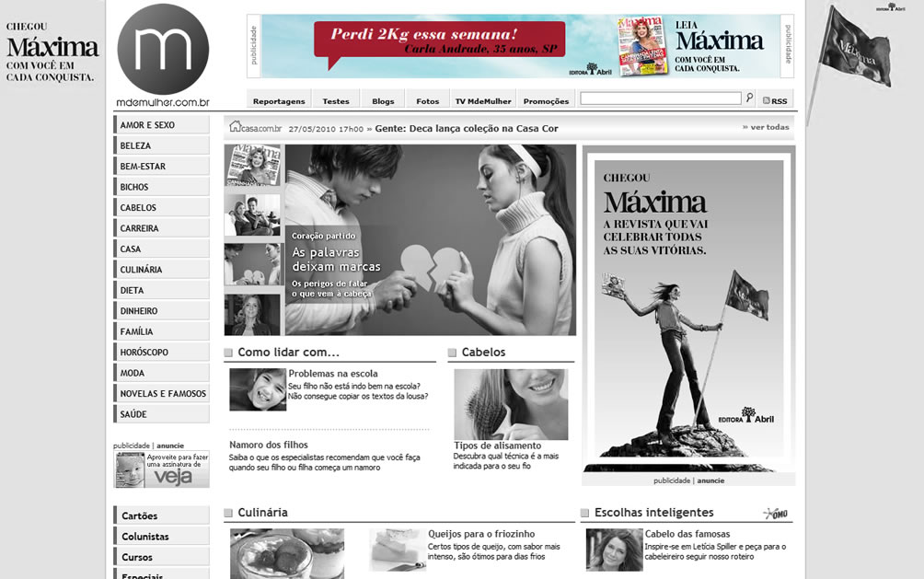Open the 'Problemas na escola' article
The height and width of the screenshot is (579, 924).
click(333, 373)
